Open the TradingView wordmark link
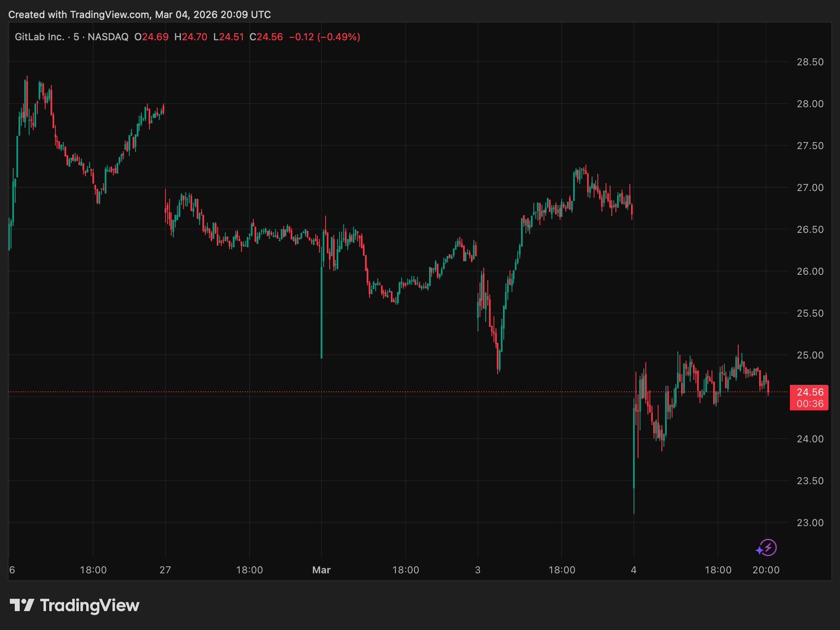 point(90,605)
